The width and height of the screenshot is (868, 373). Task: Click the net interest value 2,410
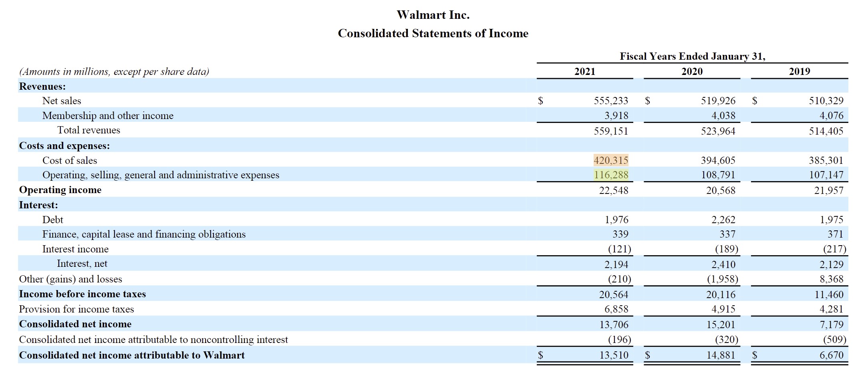click(x=723, y=264)
